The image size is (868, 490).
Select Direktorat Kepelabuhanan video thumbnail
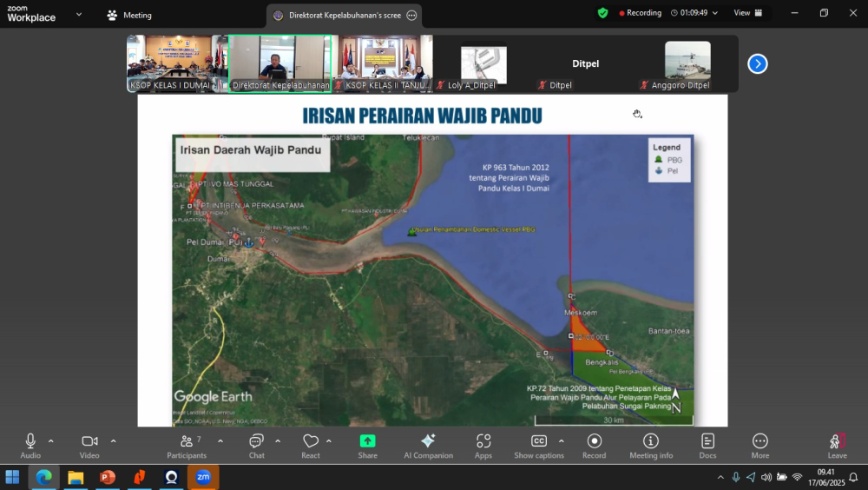click(x=280, y=63)
